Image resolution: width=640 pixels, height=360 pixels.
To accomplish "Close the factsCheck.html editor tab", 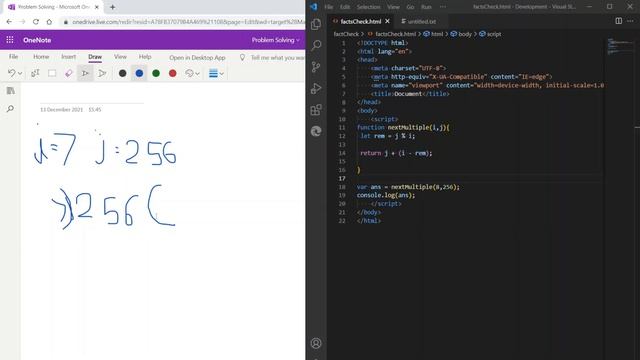I will [387, 21].
